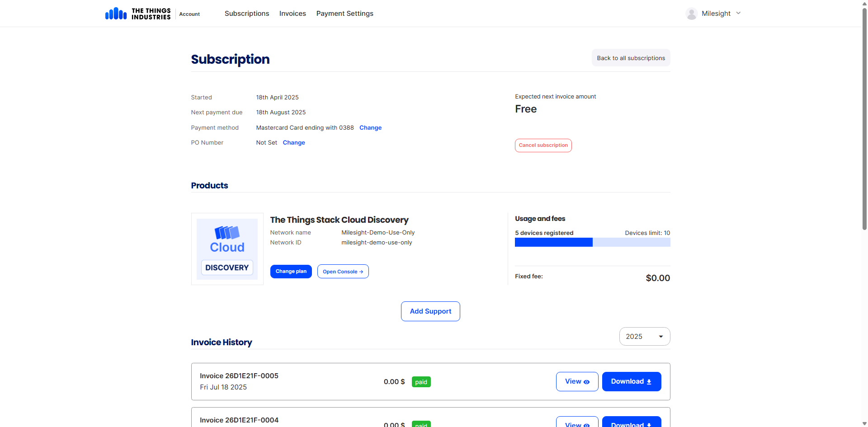The width and height of the screenshot is (868, 427).
Task: Click the 'Devices limit: 10' text
Action: click(647, 233)
